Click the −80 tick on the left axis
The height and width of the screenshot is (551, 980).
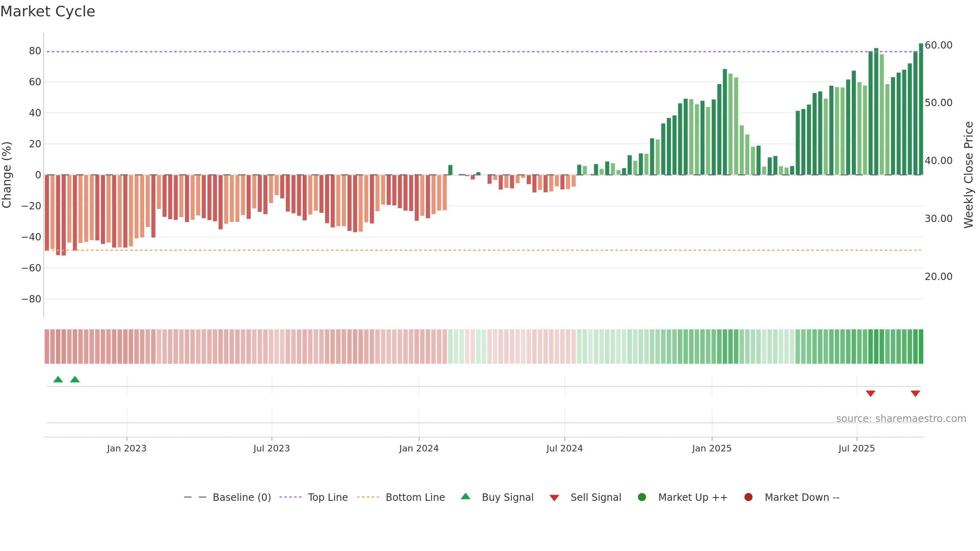click(31, 299)
